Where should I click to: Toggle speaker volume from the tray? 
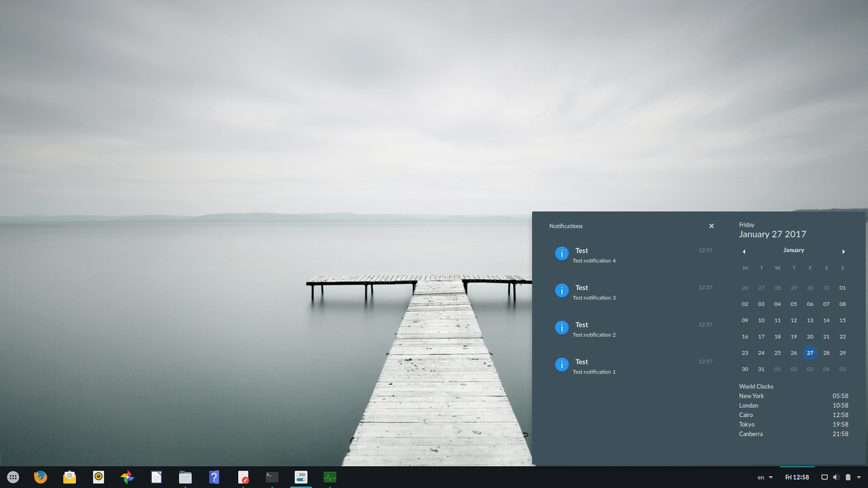[836, 477]
